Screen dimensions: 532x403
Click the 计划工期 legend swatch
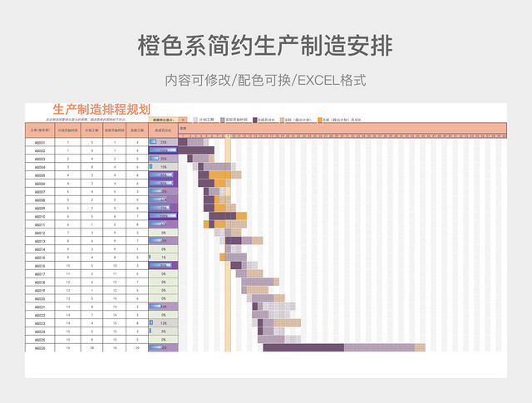pos(195,120)
